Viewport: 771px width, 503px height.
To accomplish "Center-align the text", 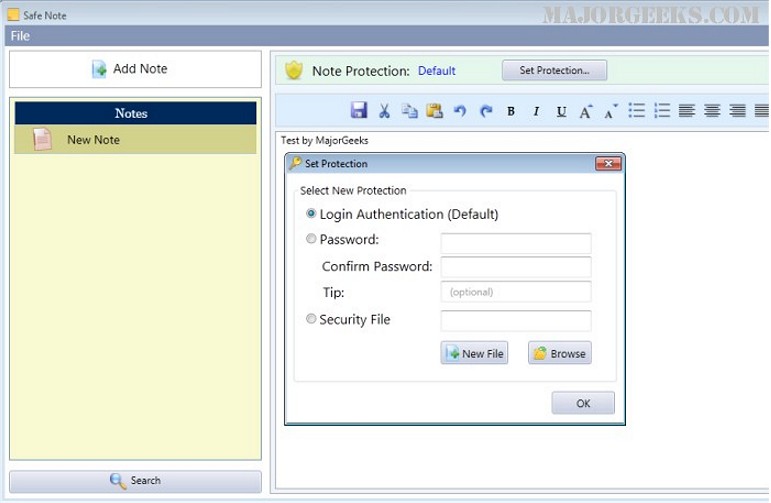I will pos(712,111).
